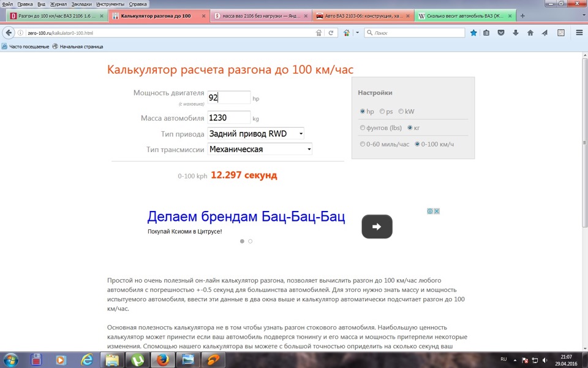Open the Закладки menu
The width and height of the screenshot is (588, 368).
coord(81,4)
